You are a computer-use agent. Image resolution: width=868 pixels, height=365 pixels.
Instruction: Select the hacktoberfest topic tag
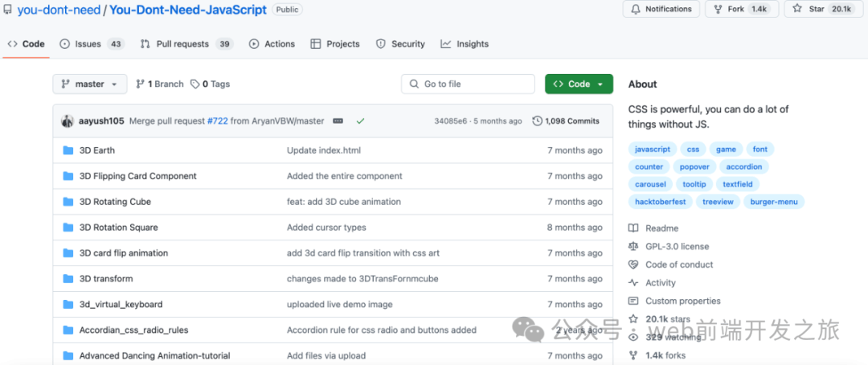[660, 202]
